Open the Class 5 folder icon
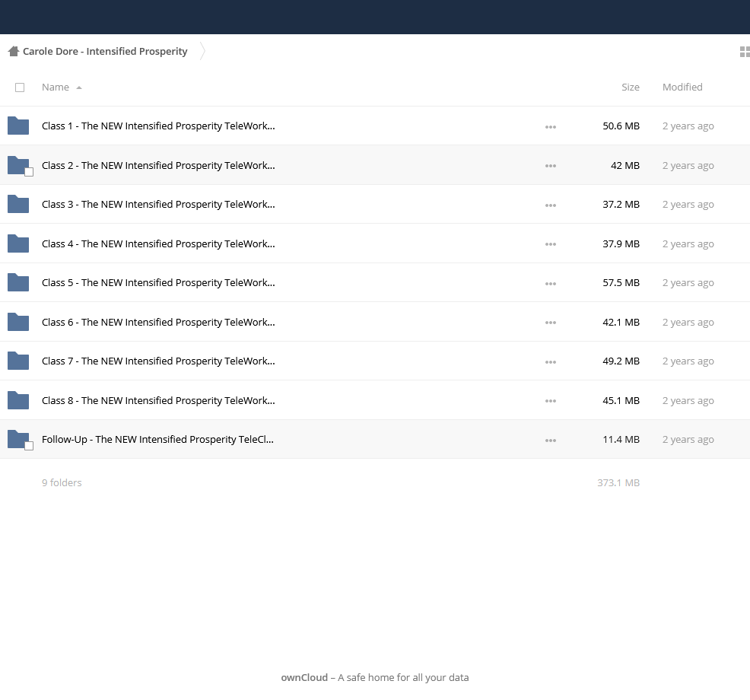Image resolution: width=750 pixels, height=700 pixels. [x=18, y=283]
